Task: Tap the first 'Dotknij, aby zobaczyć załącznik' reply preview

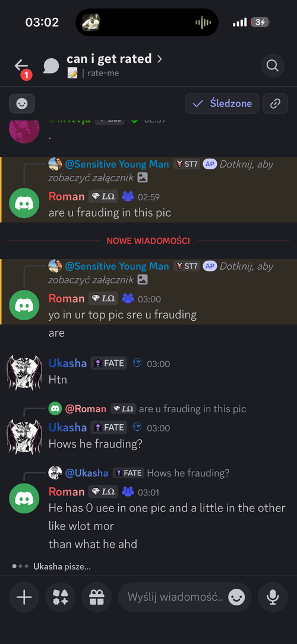Action: pos(161,171)
